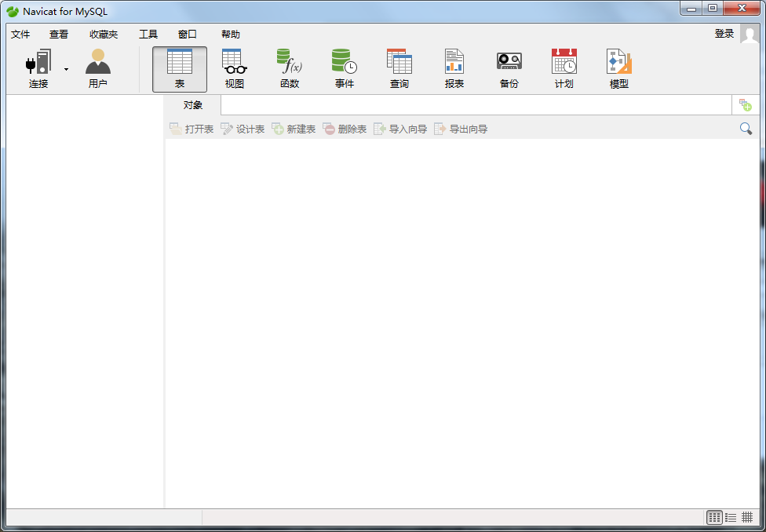Switch to icon grid view in status bar
Viewport: 766px width, 532px height.
[x=715, y=517]
